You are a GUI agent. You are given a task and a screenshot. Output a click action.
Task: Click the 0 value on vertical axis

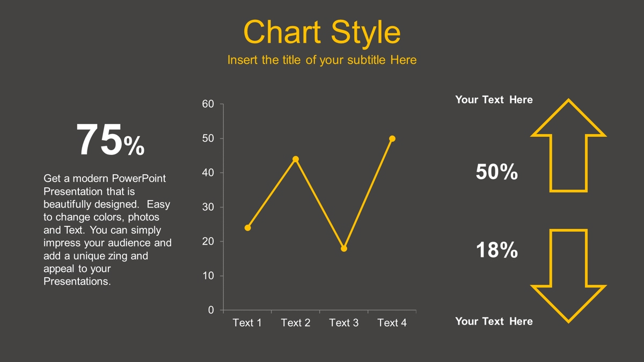point(211,310)
